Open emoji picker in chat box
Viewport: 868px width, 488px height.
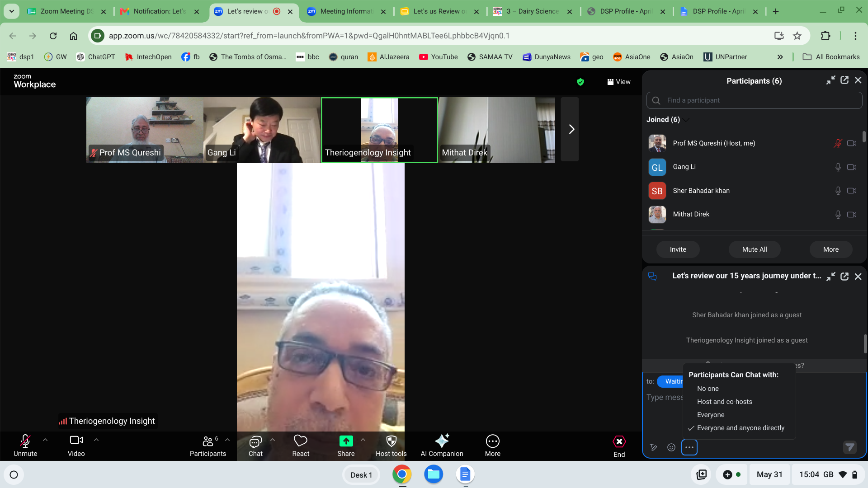pyautogui.click(x=671, y=447)
